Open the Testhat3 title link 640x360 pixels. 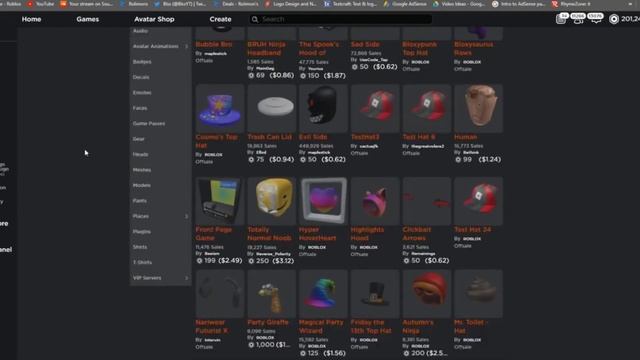click(365, 137)
